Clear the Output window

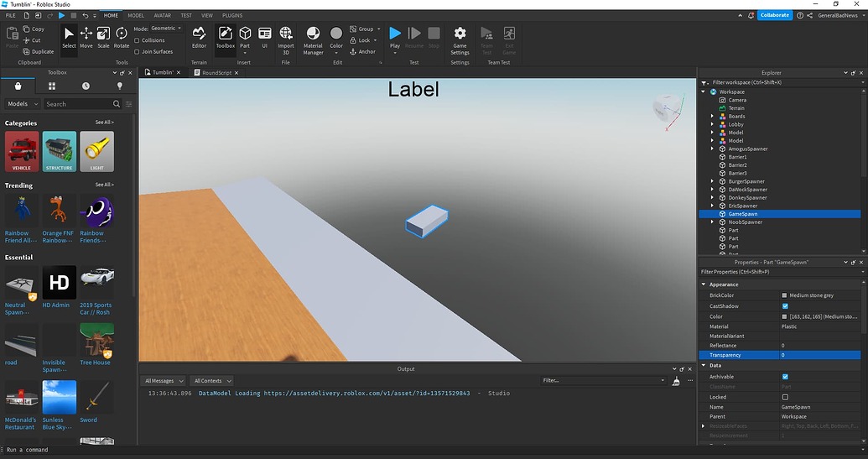coord(676,381)
